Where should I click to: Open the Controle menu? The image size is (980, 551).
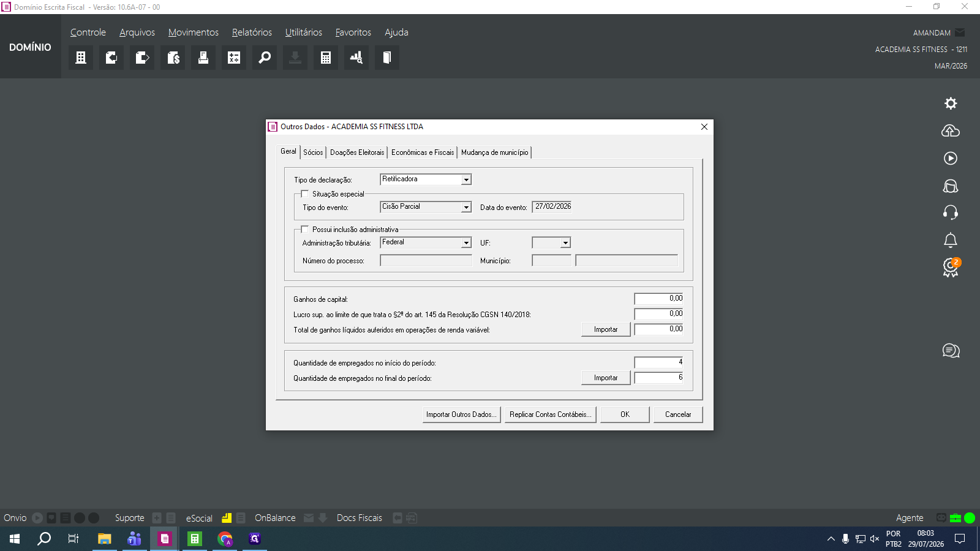(x=88, y=32)
